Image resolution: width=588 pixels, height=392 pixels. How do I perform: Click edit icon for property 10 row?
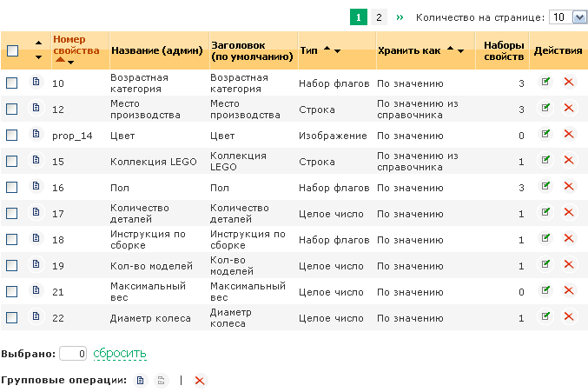pos(545,83)
